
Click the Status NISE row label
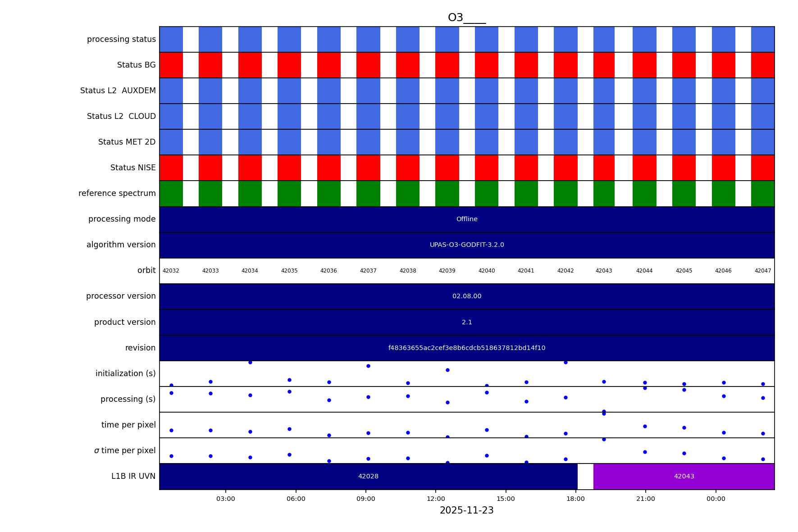pyautogui.click(x=133, y=168)
